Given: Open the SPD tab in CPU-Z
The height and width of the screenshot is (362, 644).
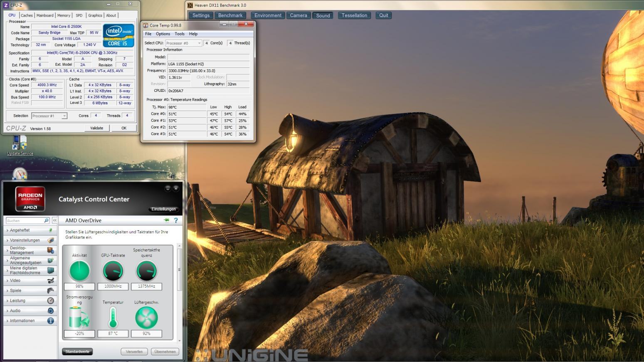Looking at the screenshot, I should [79, 15].
